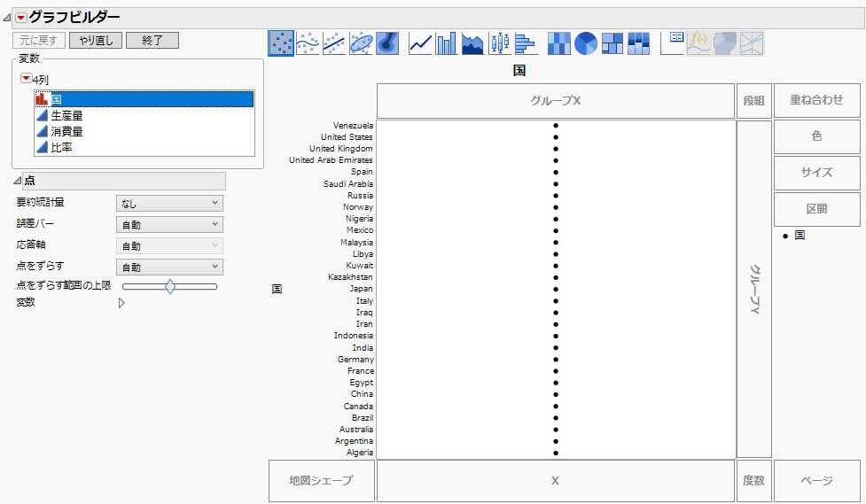Open the グラフビルダー red triangle menu
Viewport: 866px width, 504px height.
click(x=21, y=18)
